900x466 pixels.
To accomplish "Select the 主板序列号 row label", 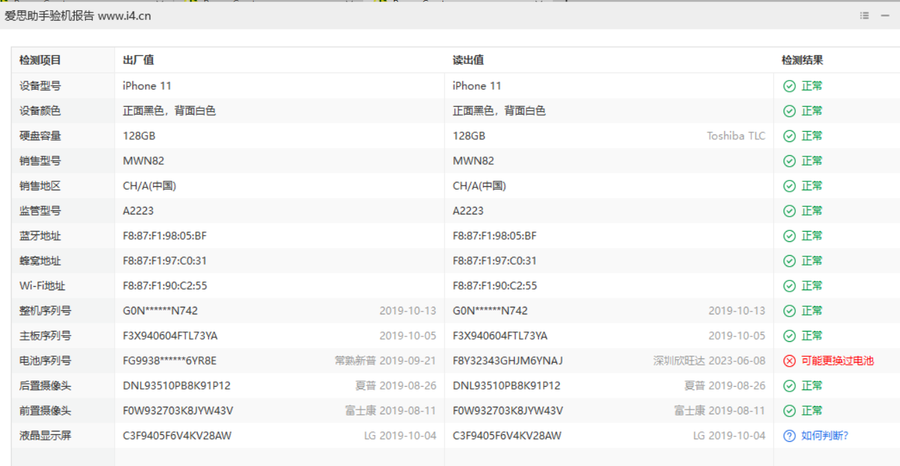I will point(45,336).
